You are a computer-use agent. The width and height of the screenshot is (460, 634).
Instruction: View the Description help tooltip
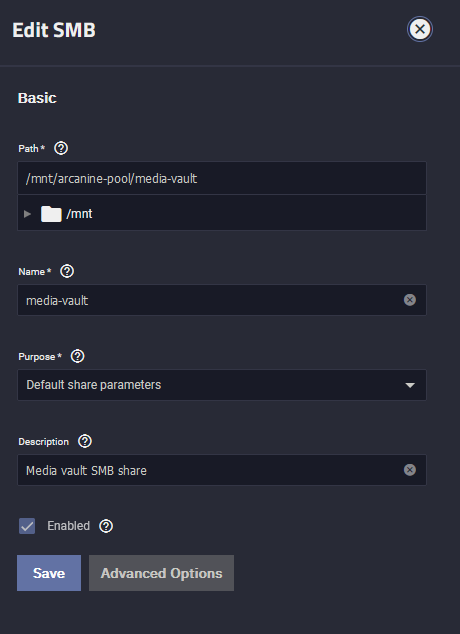[85, 441]
